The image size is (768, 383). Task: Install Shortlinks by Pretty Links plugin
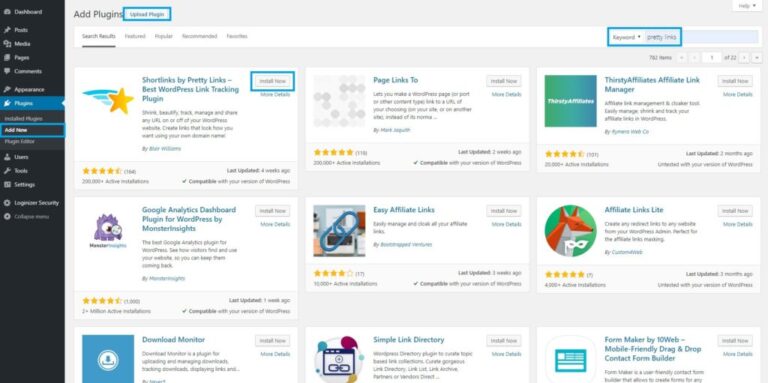272,81
